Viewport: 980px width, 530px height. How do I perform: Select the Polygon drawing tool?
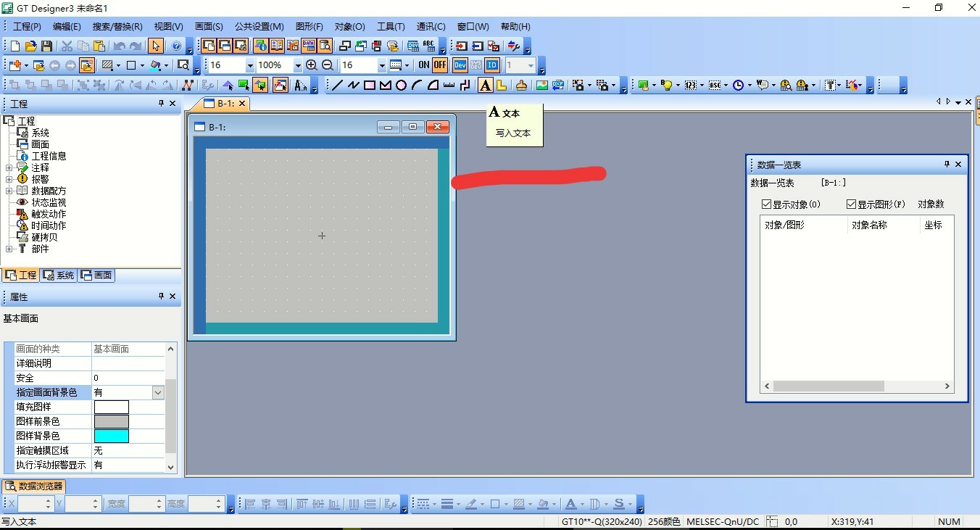[x=386, y=85]
